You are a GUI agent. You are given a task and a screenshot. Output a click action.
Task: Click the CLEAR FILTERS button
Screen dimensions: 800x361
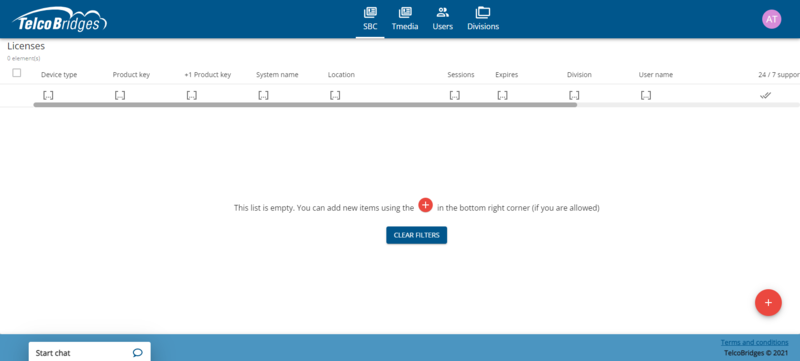click(416, 235)
